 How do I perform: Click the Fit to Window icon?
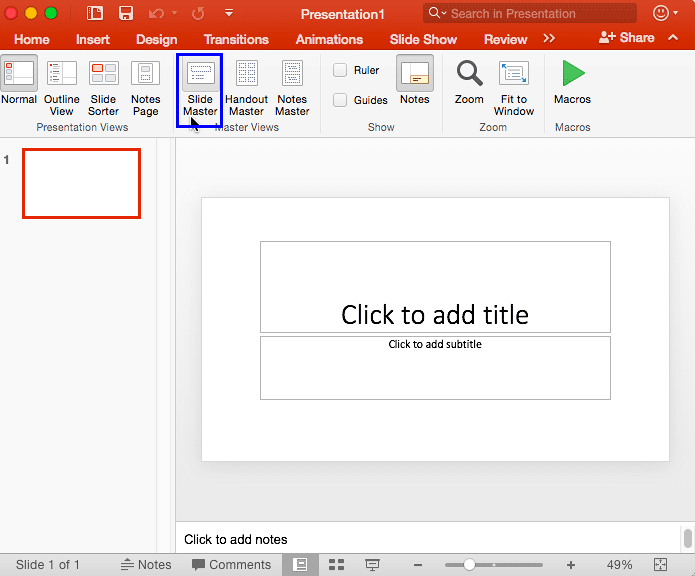pos(514,75)
